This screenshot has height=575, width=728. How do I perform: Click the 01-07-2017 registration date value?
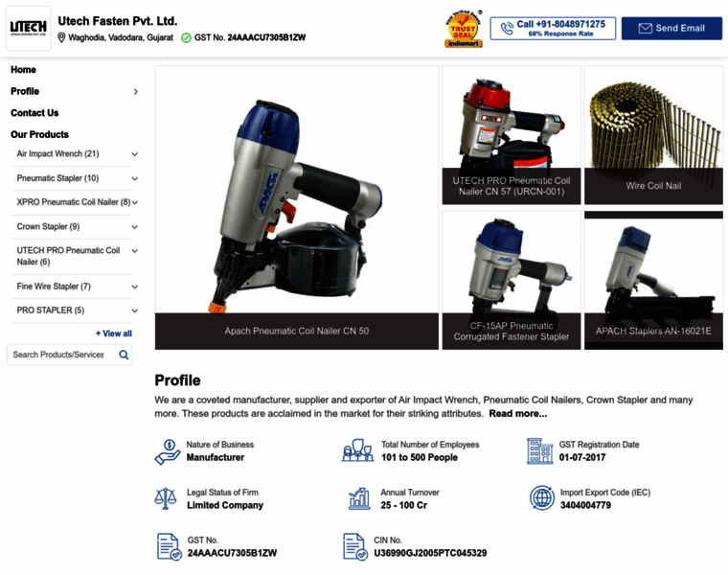coord(582,457)
